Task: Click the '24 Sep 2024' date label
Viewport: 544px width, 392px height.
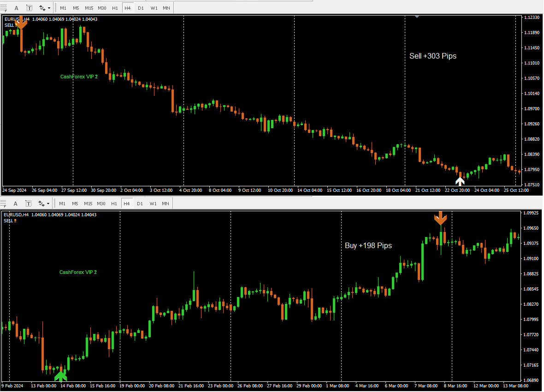Action: (x=14, y=190)
